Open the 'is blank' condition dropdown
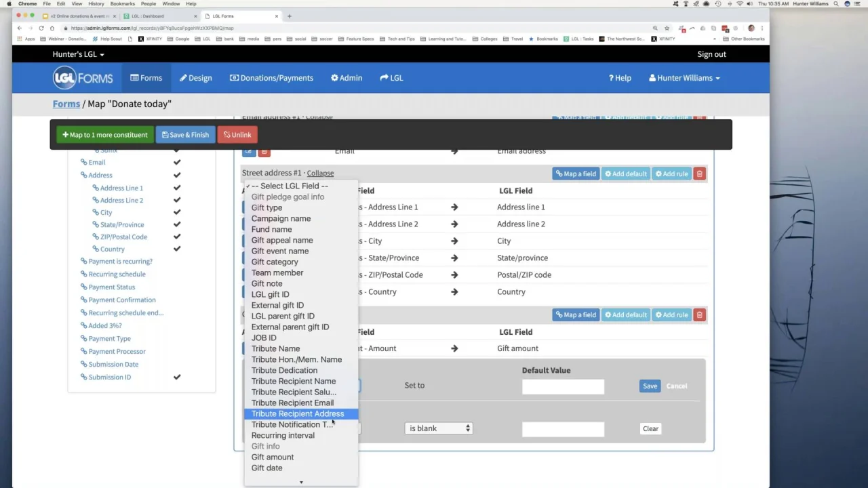Screen dimensions: 868x488 tap(438, 428)
